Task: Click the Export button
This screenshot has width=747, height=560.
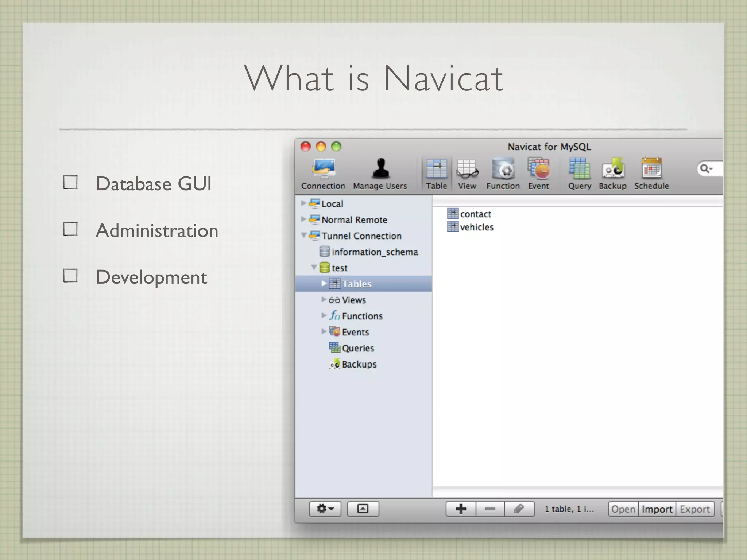Action: (x=695, y=509)
